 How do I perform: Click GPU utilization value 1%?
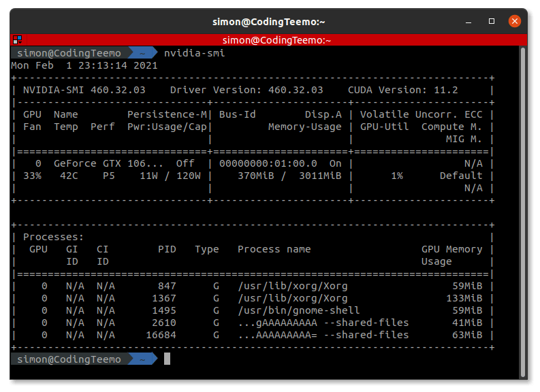point(397,176)
